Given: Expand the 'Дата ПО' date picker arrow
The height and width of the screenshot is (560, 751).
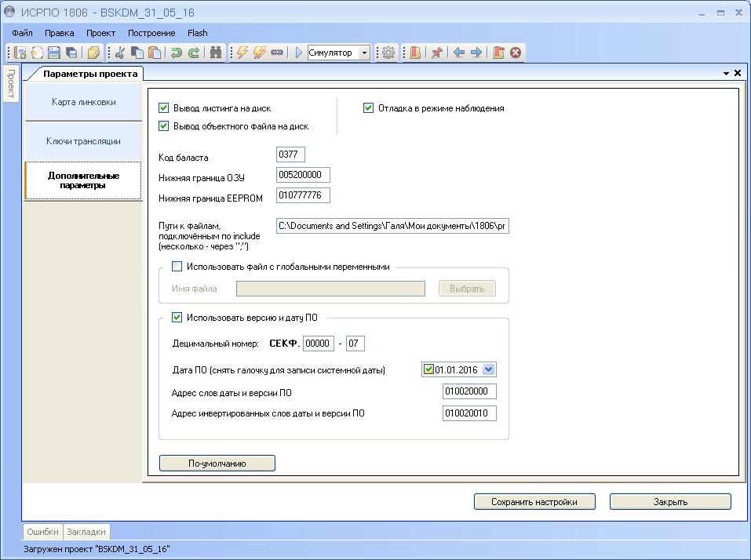Looking at the screenshot, I should [488, 369].
